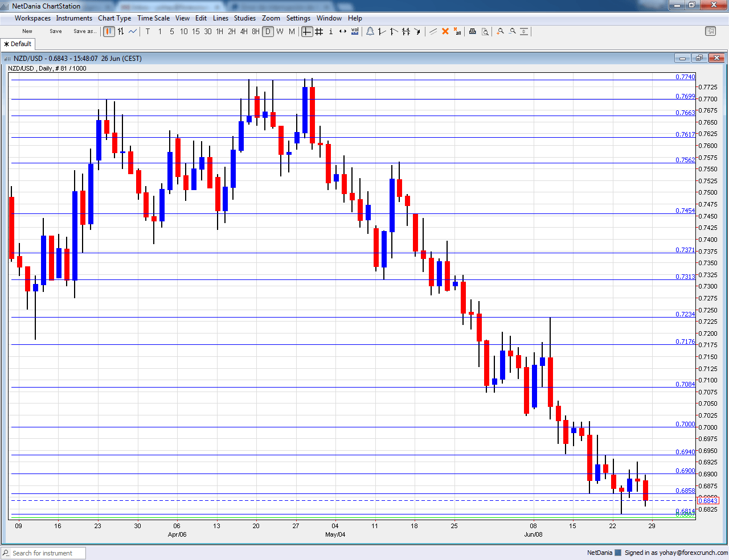The height and width of the screenshot is (560, 729).
Task: Click the NetDania label in status bar
Action: (600, 553)
